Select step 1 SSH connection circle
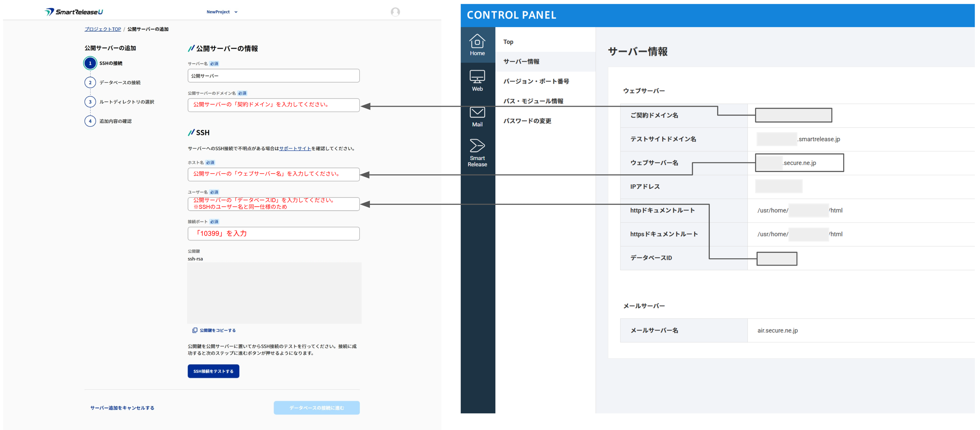 point(90,63)
